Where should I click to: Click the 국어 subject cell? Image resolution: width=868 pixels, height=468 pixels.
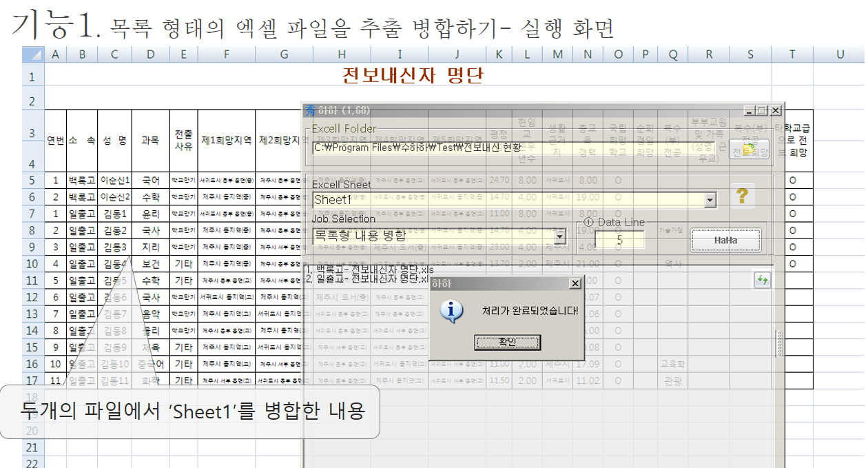[150, 181]
